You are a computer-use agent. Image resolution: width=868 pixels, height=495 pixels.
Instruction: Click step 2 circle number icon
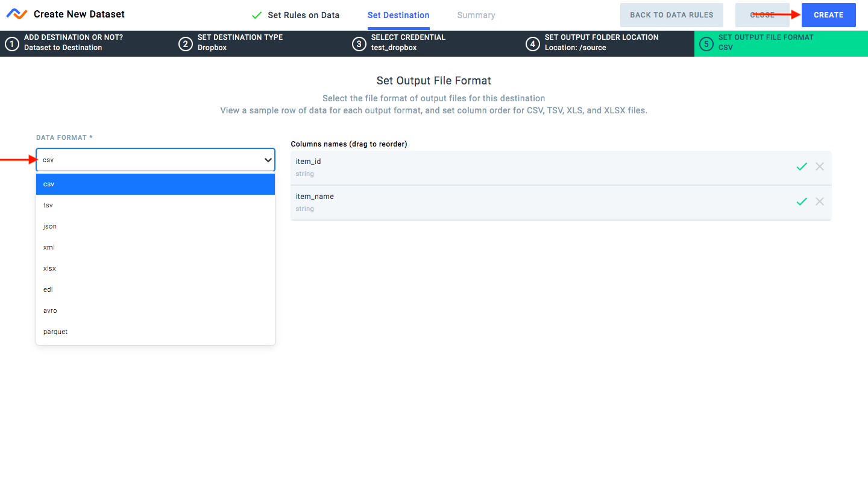click(x=185, y=44)
